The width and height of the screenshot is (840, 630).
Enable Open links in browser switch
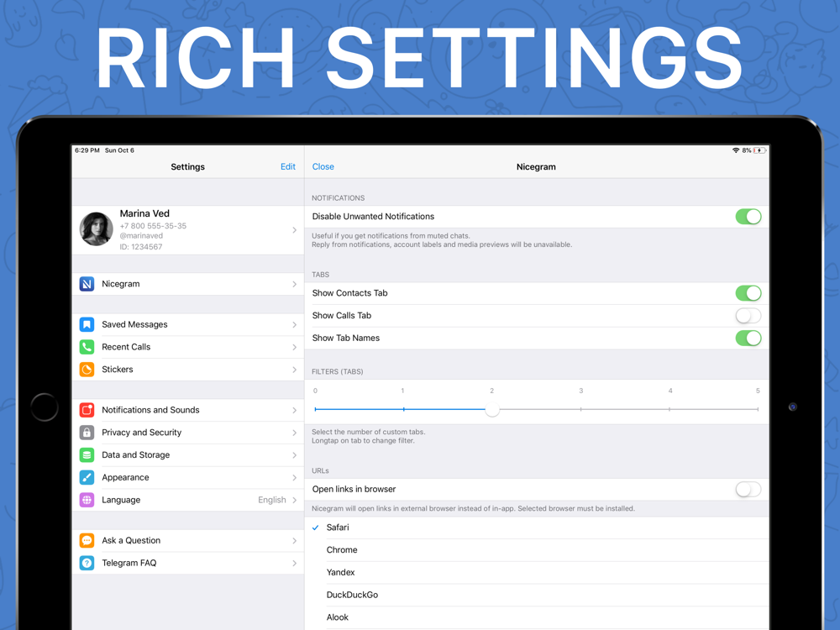pos(748,490)
